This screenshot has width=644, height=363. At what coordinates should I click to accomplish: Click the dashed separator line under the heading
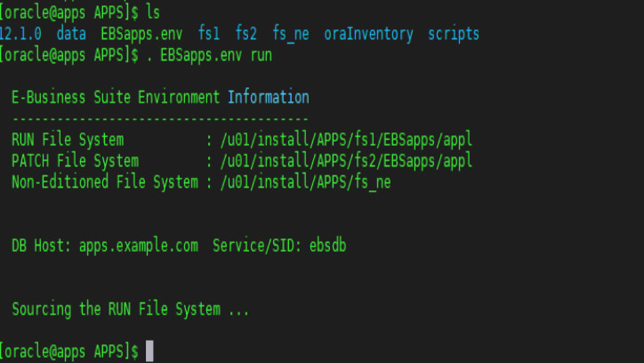[x=160, y=118]
